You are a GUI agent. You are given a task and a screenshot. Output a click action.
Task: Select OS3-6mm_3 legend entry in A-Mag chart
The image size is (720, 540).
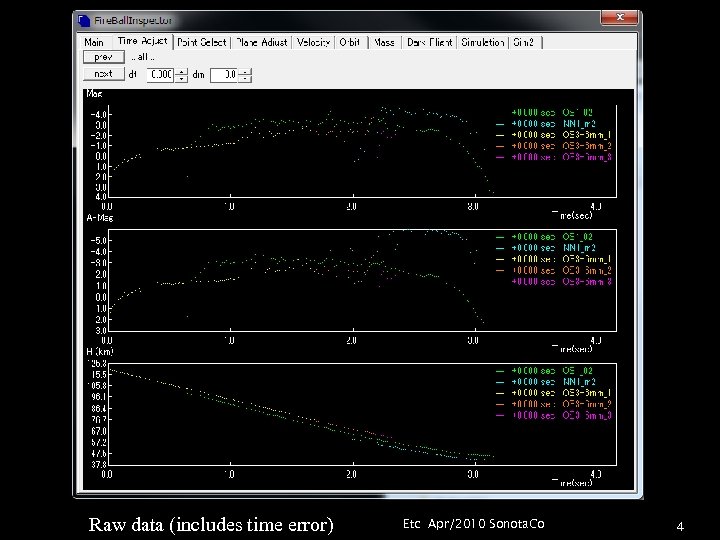pos(561,281)
